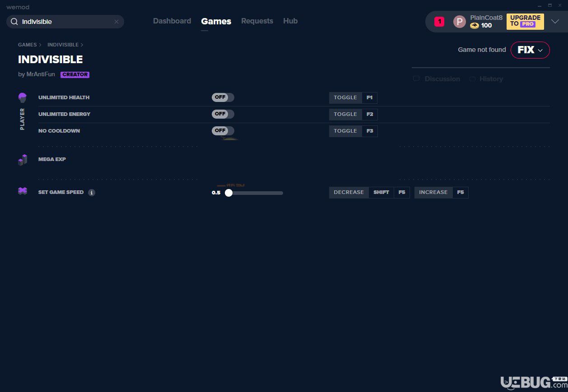
Task: Click the Mega Exp cubes icon
Action: click(23, 160)
